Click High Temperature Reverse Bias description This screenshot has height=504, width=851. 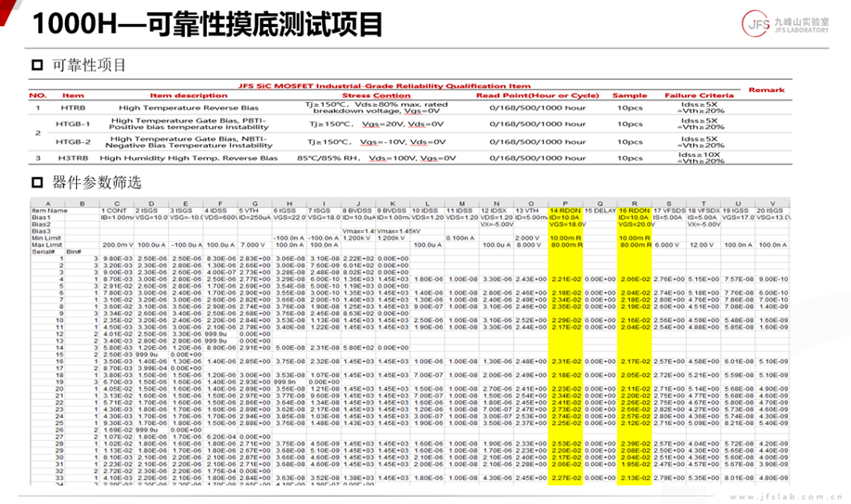pyautogui.click(x=188, y=108)
